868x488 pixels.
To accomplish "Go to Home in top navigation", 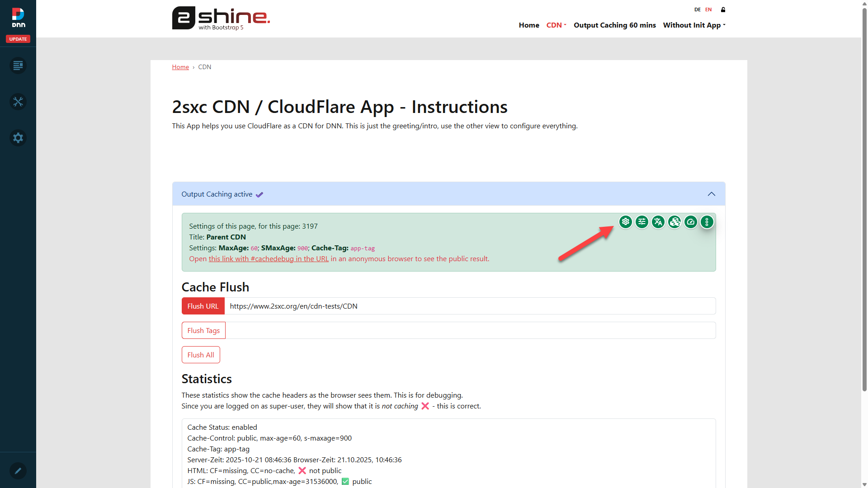I will pyautogui.click(x=529, y=25).
